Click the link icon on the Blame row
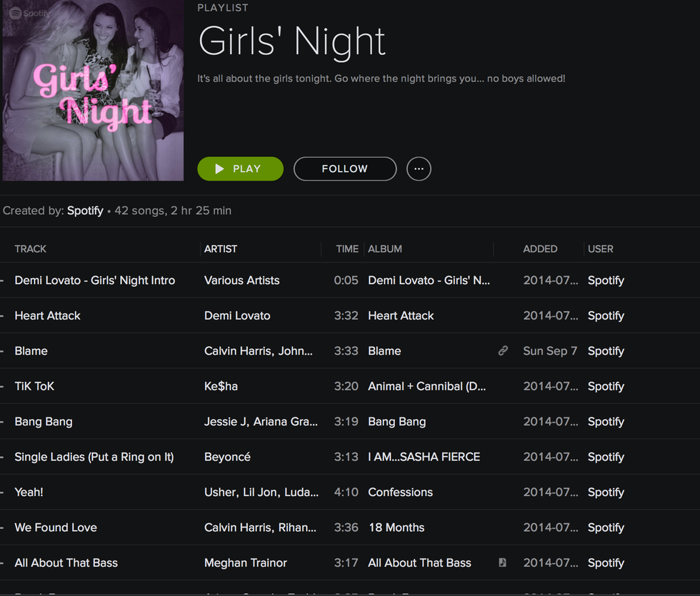This screenshot has width=700, height=596. 503,351
